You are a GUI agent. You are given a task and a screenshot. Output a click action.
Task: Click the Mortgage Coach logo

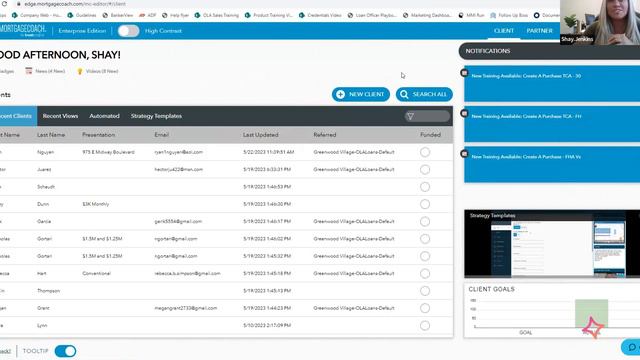[x=23, y=31]
